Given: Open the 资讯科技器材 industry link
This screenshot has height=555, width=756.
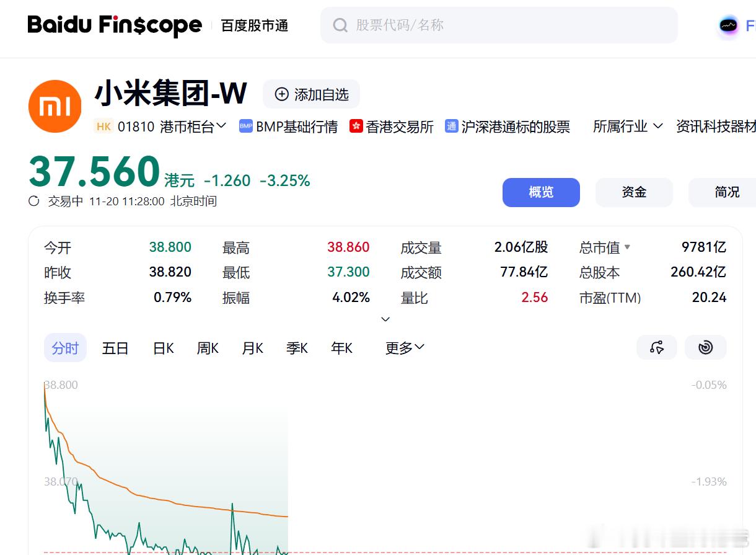Looking at the screenshot, I should tap(716, 127).
